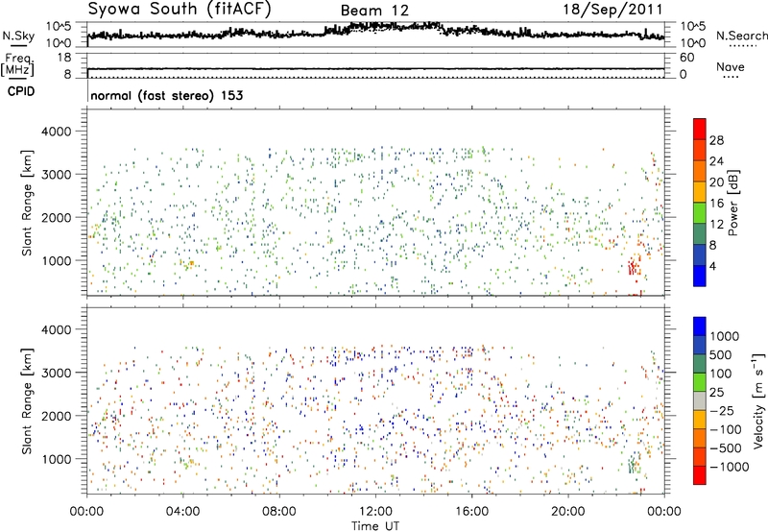Click the '20:00' time tick label
The width and height of the screenshot is (768, 532).
[567, 512]
